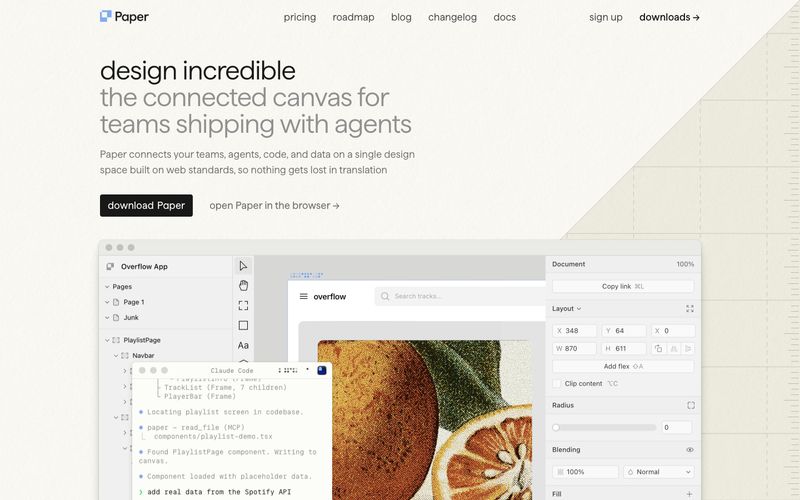Click the rotate icon next to H 611

coord(659,348)
